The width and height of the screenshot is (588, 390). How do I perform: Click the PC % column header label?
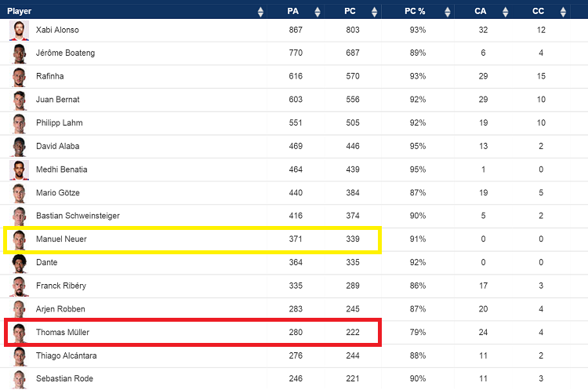tap(415, 12)
